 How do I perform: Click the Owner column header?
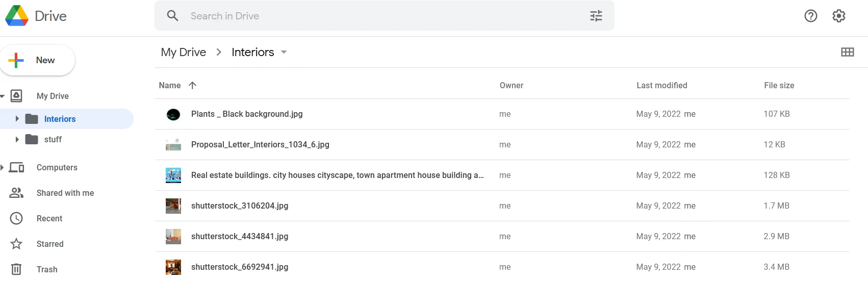pyautogui.click(x=512, y=85)
